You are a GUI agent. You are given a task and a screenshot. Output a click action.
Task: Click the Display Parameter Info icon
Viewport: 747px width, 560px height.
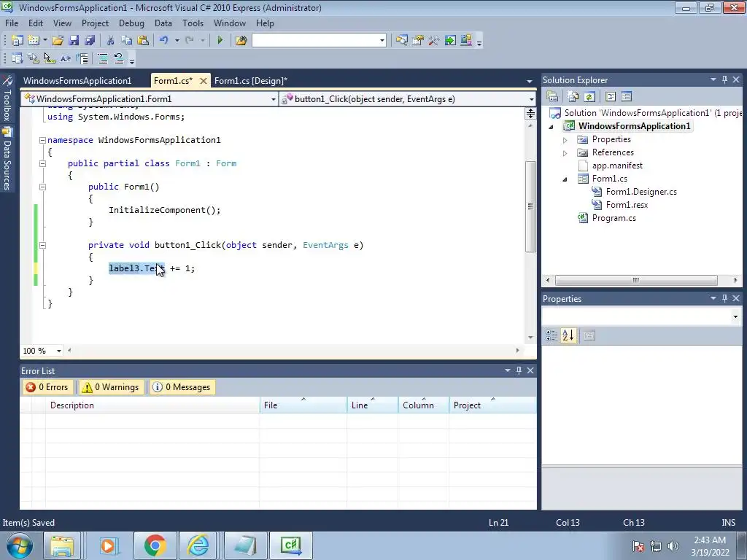tap(34, 58)
